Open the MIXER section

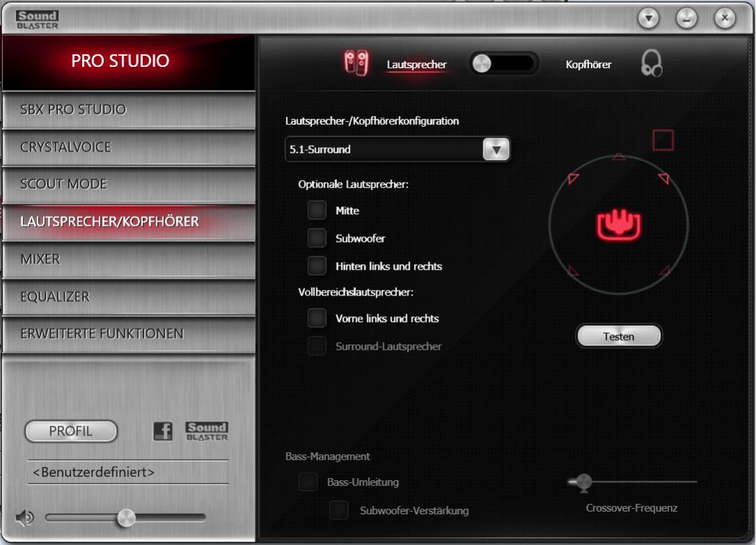(129, 259)
